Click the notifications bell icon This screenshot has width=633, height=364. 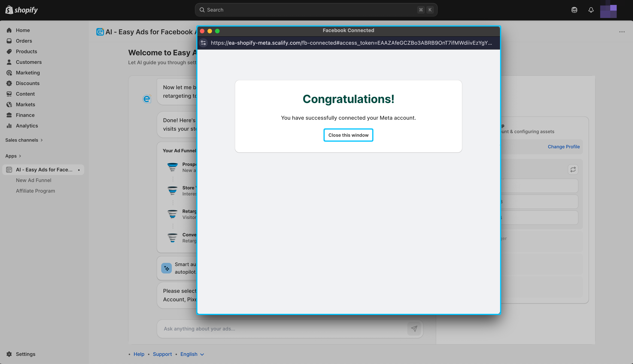pos(591,10)
